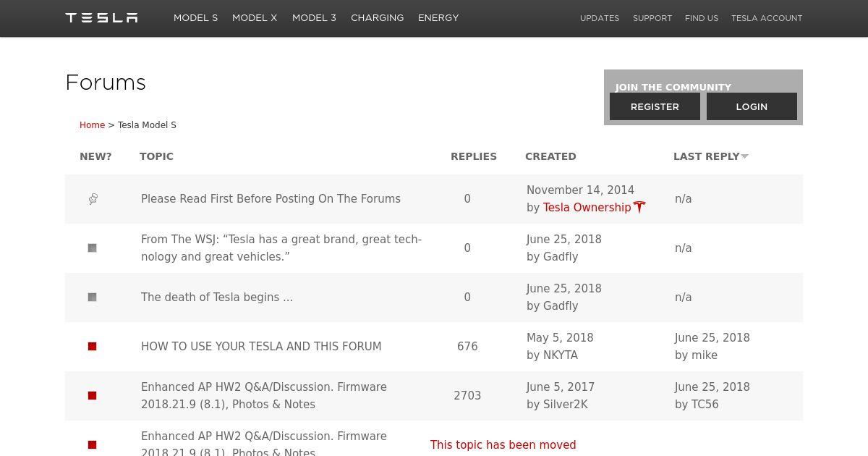Viewport: 868px width, 456px height.
Task: Click 'June 5, 2017' created date
Action: pyautogui.click(x=561, y=387)
